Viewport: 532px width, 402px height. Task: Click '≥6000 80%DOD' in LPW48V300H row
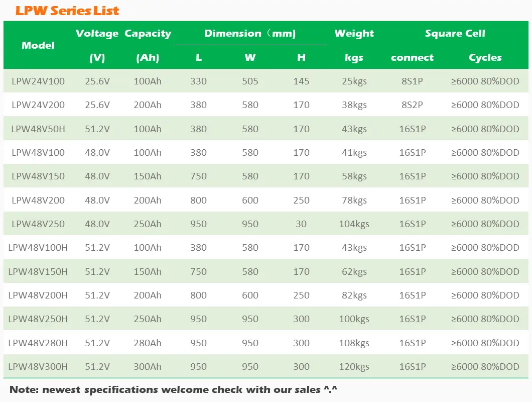coord(485,367)
